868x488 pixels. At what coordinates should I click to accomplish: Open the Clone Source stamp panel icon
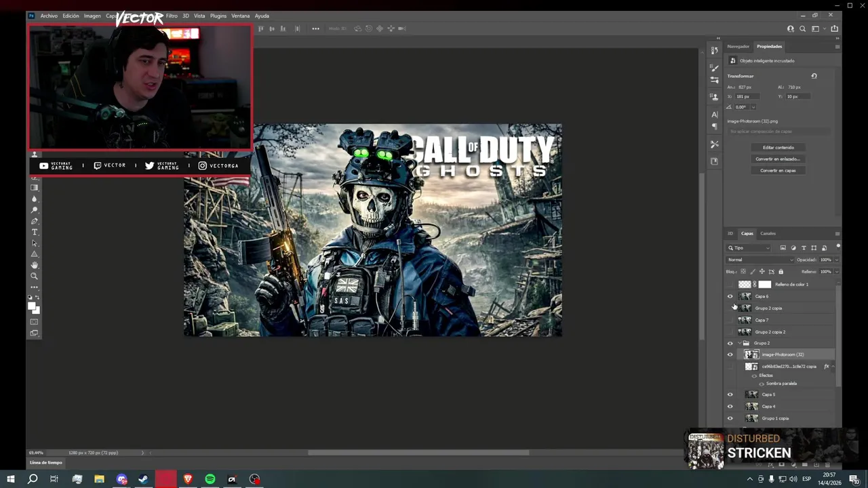pyautogui.click(x=714, y=97)
